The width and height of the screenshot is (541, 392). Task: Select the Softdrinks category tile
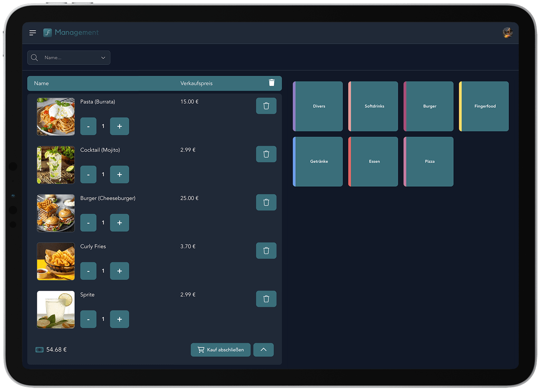pos(374,106)
